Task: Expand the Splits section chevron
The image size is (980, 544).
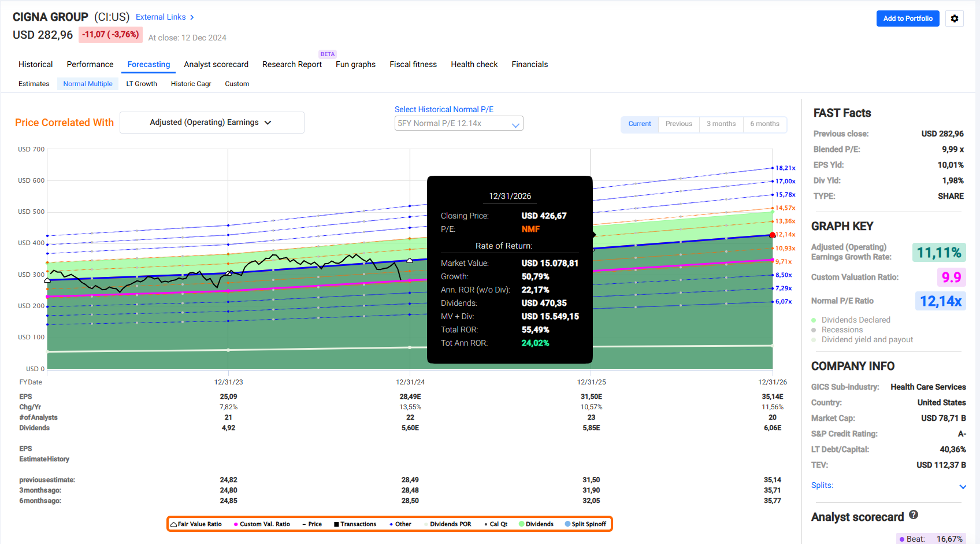Action: 963,486
